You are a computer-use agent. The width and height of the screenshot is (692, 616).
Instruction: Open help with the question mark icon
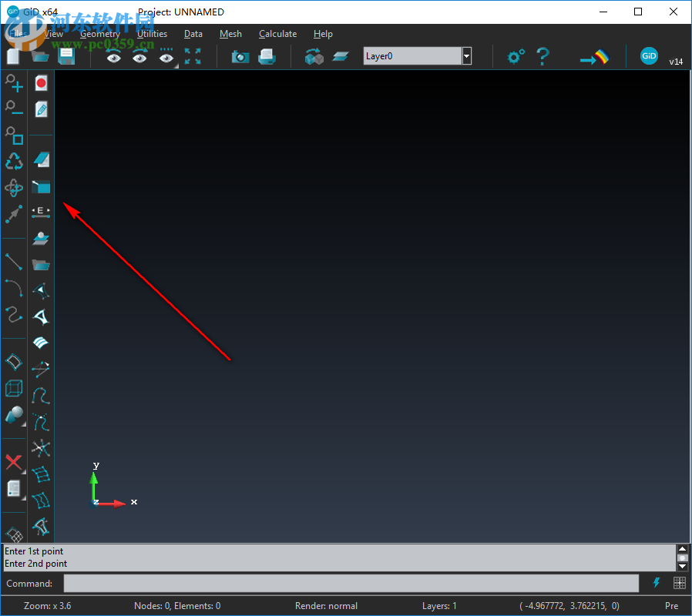click(543, 56)
